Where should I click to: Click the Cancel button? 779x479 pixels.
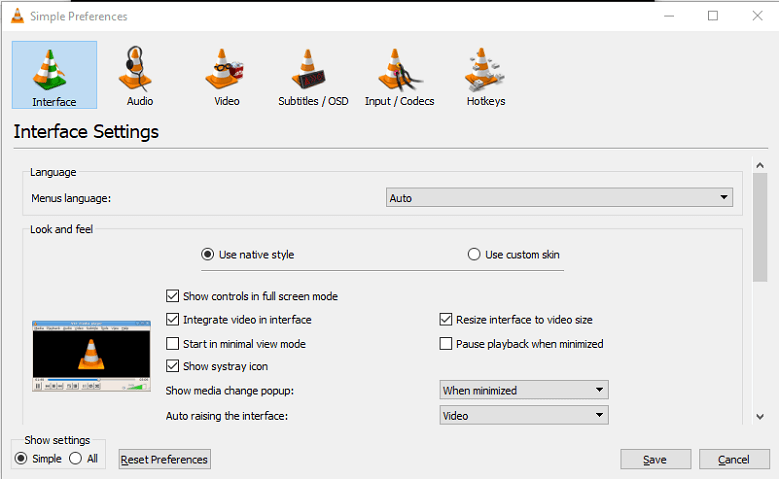click(734, 459)
